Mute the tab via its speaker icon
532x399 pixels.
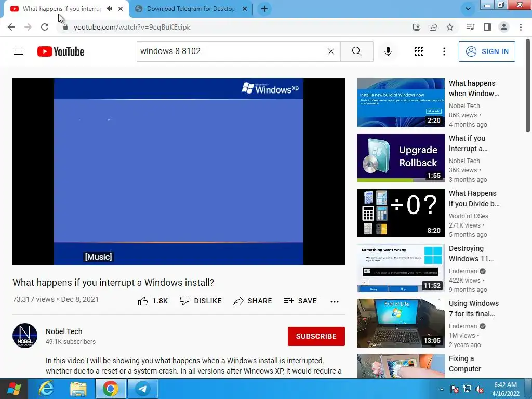[x=109, y=9]
